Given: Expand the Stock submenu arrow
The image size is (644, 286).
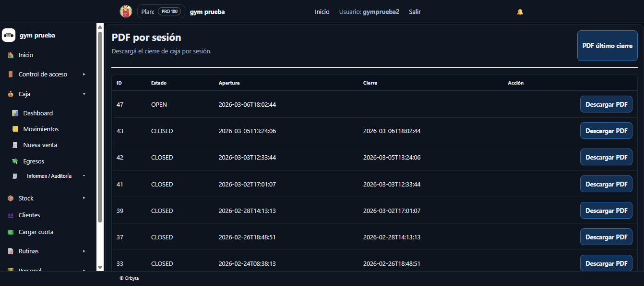Looking at the screenshot, I should (x=84, y=198).
